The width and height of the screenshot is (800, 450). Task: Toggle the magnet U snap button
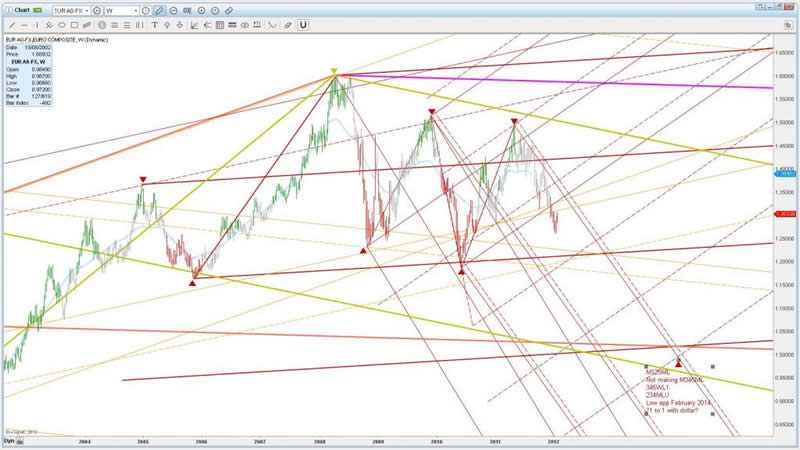click(x=303, y=24)
